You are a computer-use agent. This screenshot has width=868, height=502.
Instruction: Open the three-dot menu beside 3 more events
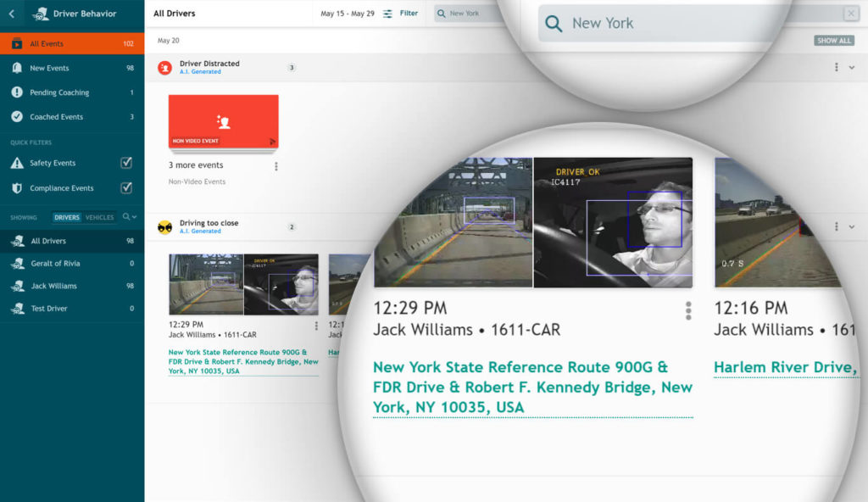coord(275,166)
